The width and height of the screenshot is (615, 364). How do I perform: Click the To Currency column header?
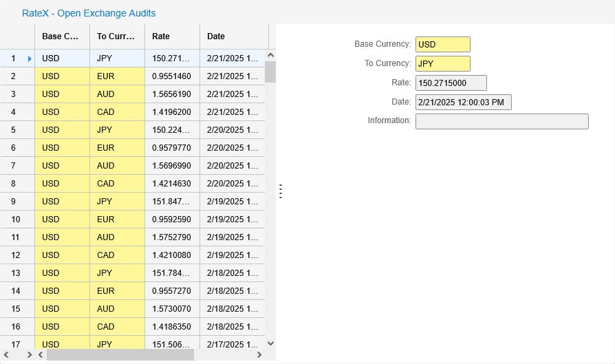coord(117,36)
